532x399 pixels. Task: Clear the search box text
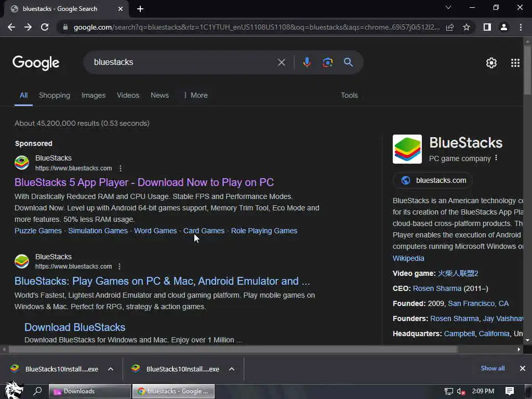[x=281, y=62]
